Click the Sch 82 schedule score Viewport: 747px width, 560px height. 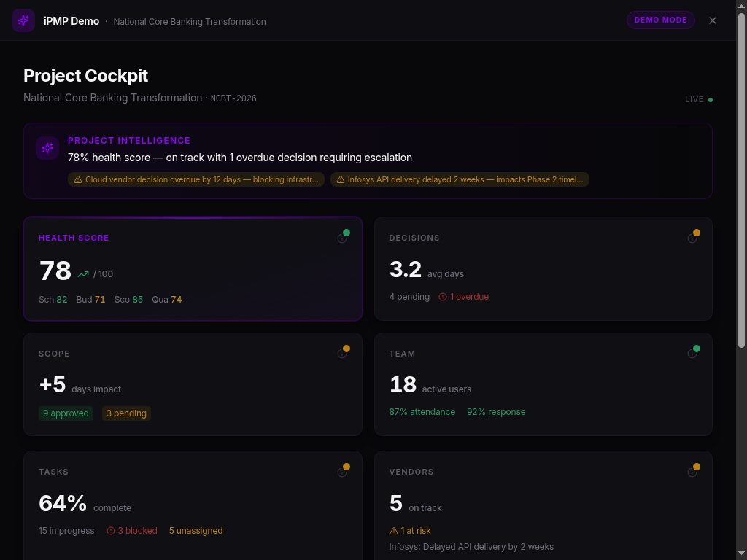tap(53, 300)
